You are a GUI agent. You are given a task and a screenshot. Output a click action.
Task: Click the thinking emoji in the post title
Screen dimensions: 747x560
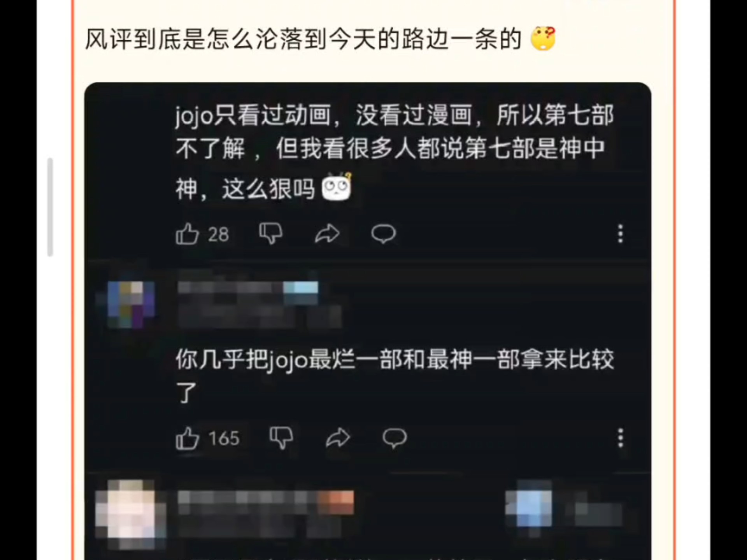pyautogui.click(x=544, y=38)
